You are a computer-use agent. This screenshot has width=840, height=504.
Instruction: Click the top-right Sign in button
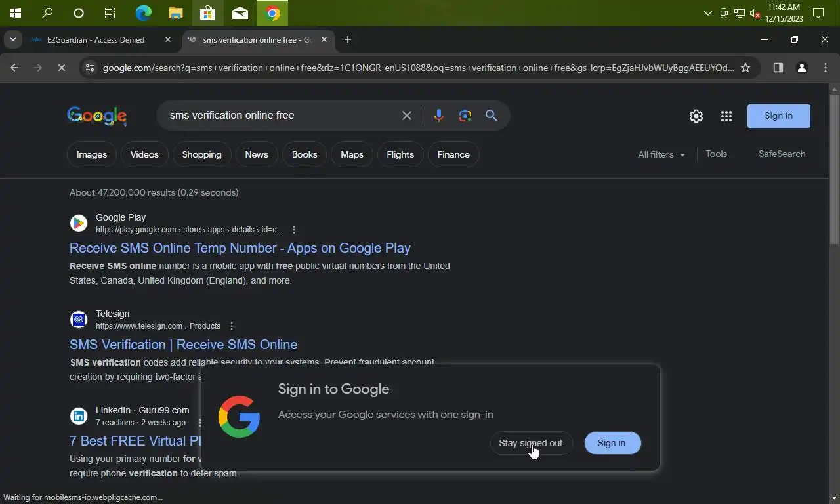point(778,116)
